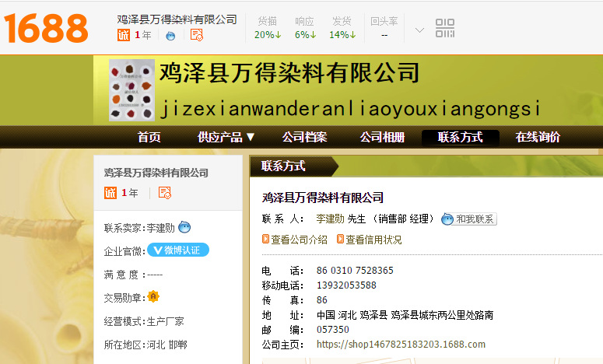Click the 交易勋章 medal icon
Screen dimensions: 603x364
(x=153, y=296)
